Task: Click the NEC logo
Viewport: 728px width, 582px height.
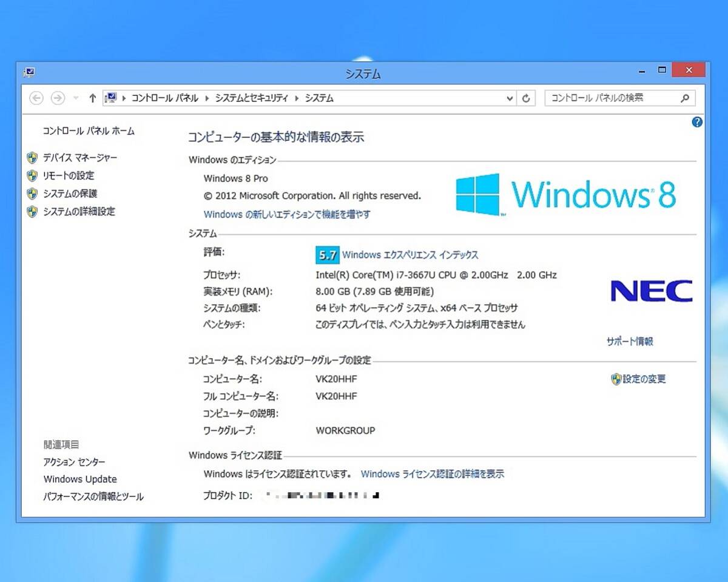Action: 652,291
